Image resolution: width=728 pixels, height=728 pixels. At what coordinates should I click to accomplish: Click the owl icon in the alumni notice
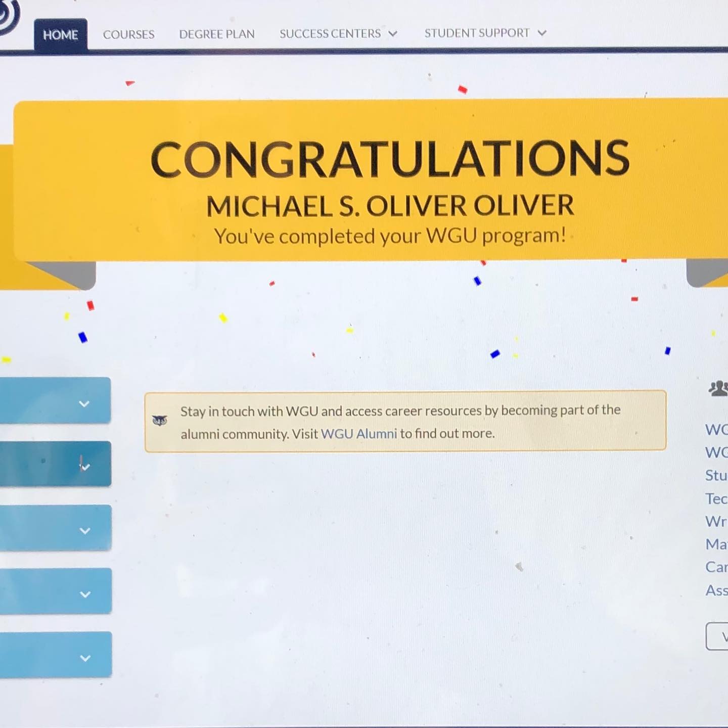coord(160,420)
